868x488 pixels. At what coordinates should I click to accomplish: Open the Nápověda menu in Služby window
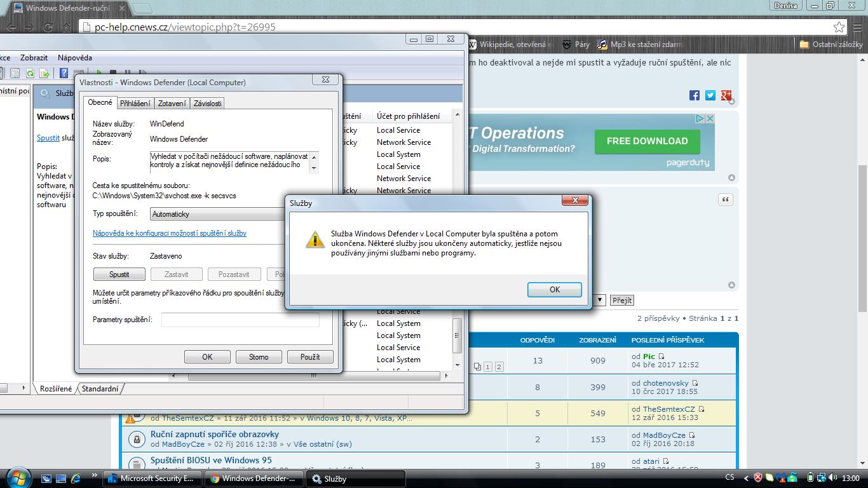tap(75, 58)
